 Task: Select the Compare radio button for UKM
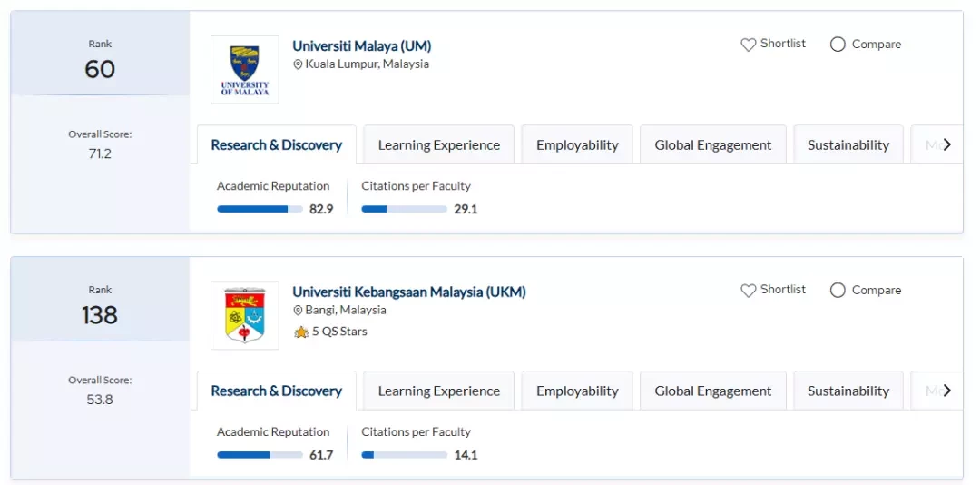[x=838, y=291]
